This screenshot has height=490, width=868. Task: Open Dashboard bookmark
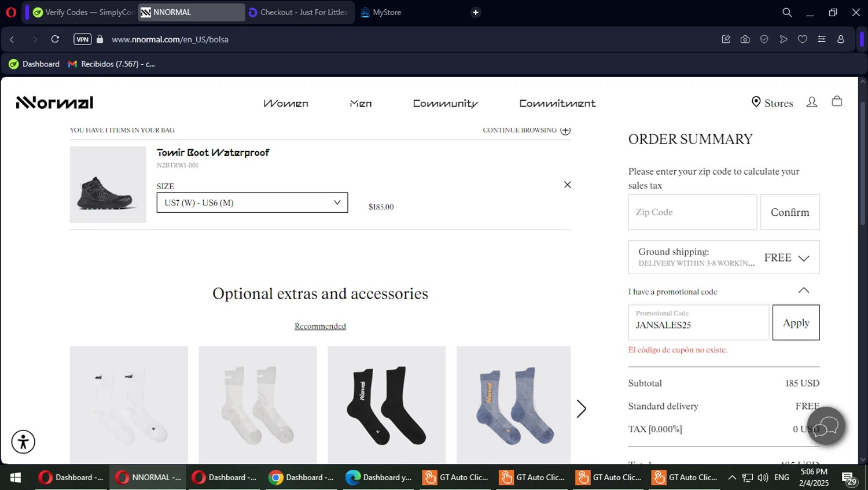[x=34, y=64]
